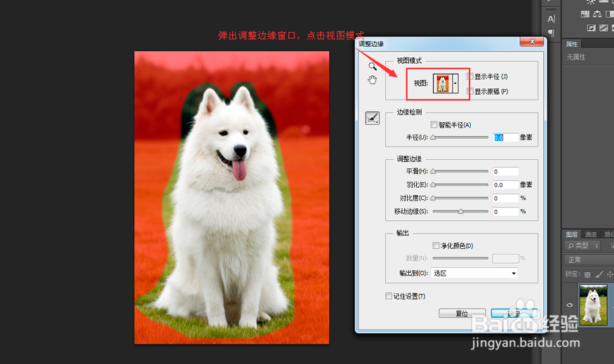The width and height of the screenshot is (614, 364).
Task: Click the 羽化(E) slider handle
Action: 433,184
